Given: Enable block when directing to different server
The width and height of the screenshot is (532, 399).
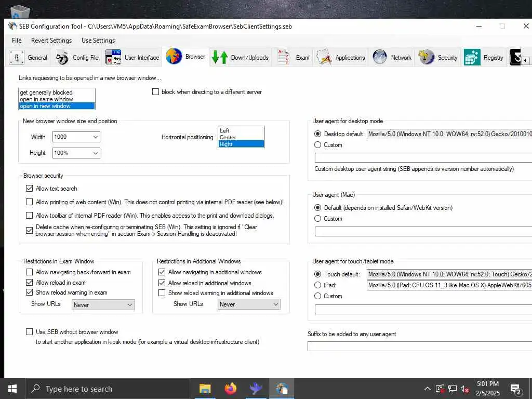Looking at the screenshot, I should (155, 92).
